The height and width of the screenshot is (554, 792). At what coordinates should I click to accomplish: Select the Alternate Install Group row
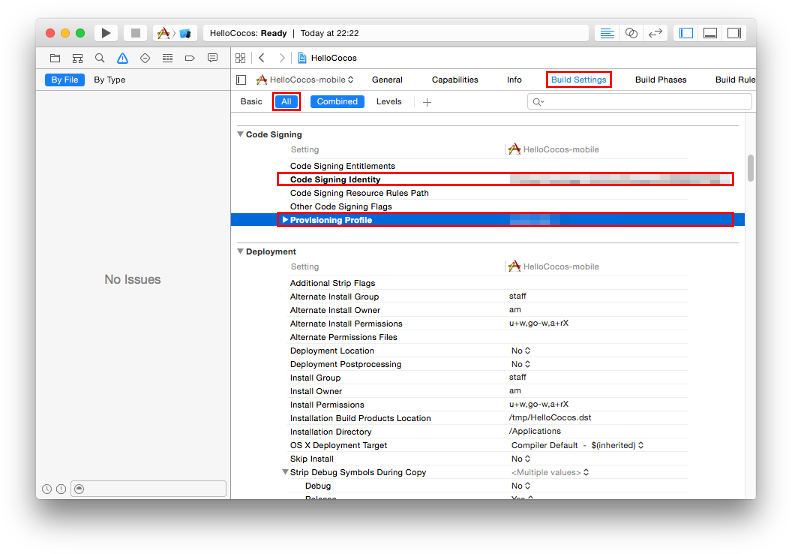(487, 296)
